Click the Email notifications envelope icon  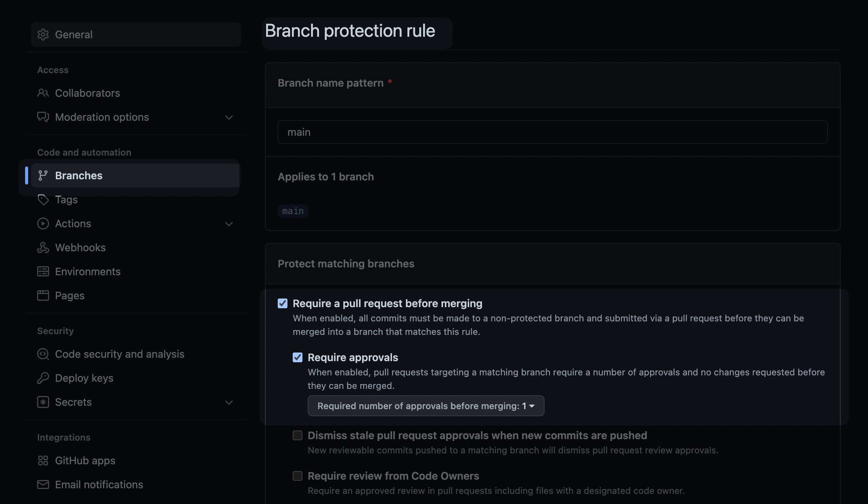point(43,484)
